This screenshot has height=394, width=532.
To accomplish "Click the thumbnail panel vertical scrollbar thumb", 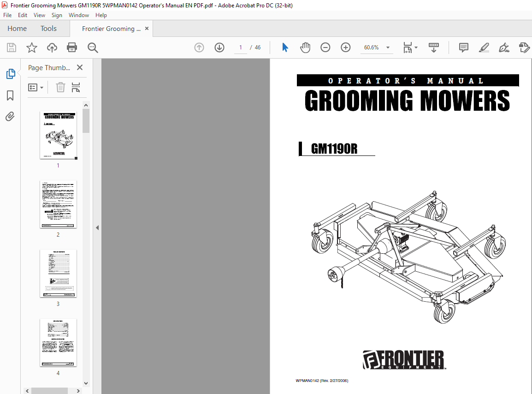I will coord(86,121).
